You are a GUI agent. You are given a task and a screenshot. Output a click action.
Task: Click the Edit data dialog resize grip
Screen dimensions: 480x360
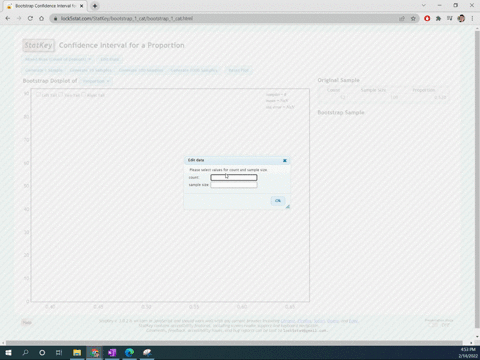[288, 207]
